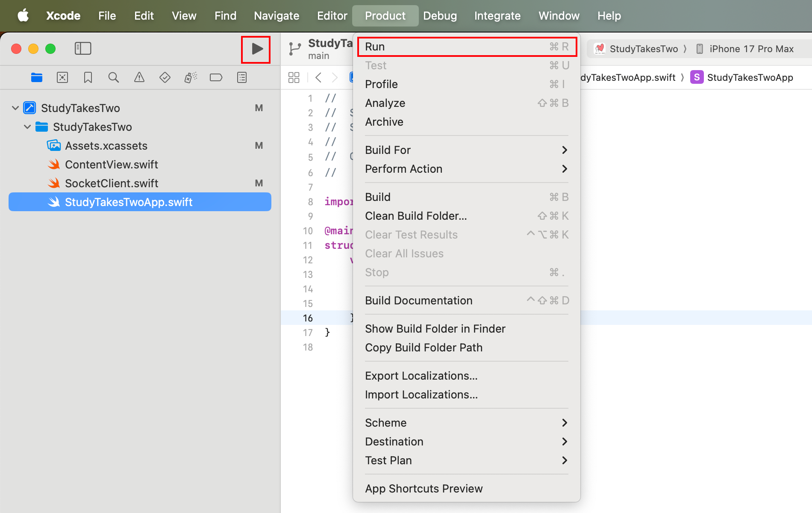Collapse the StudyTakesTwo project root
812x513 pixels.
(15, 108)
